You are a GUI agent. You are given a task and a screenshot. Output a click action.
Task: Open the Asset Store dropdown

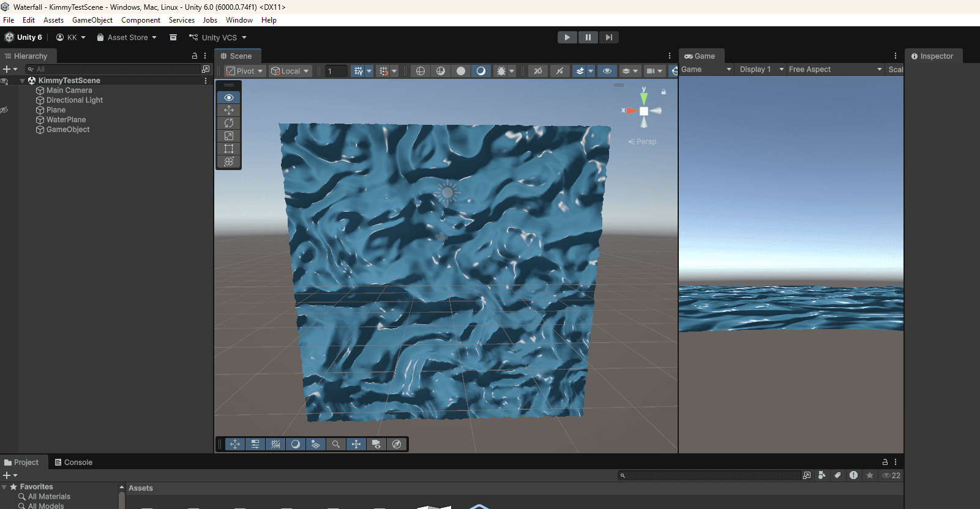(x=127, y=37)
